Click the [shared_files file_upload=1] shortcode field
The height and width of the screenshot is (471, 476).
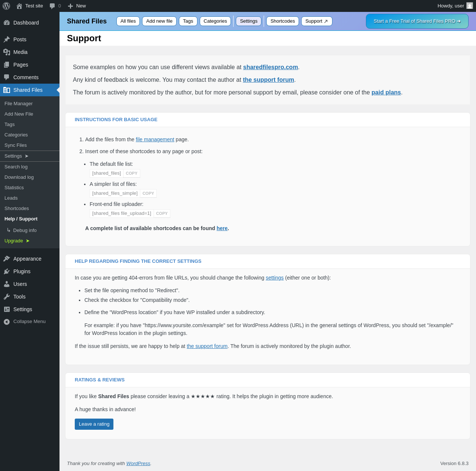click(x=122, y=213)
